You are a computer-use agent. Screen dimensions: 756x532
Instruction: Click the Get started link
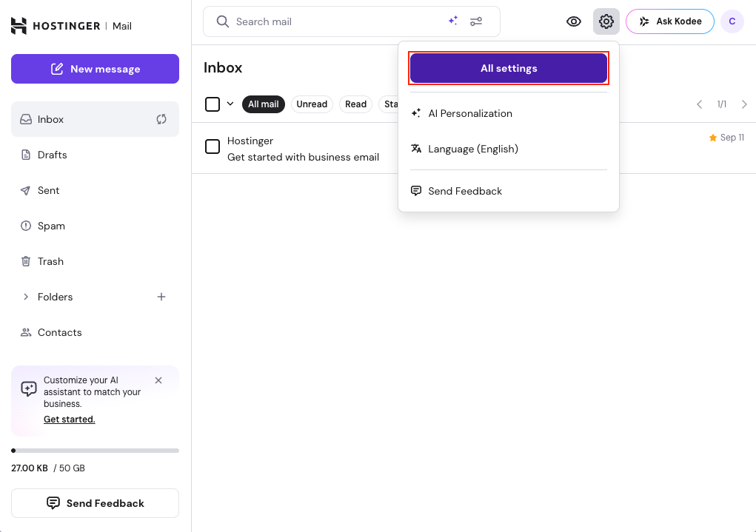pos(70,420)
